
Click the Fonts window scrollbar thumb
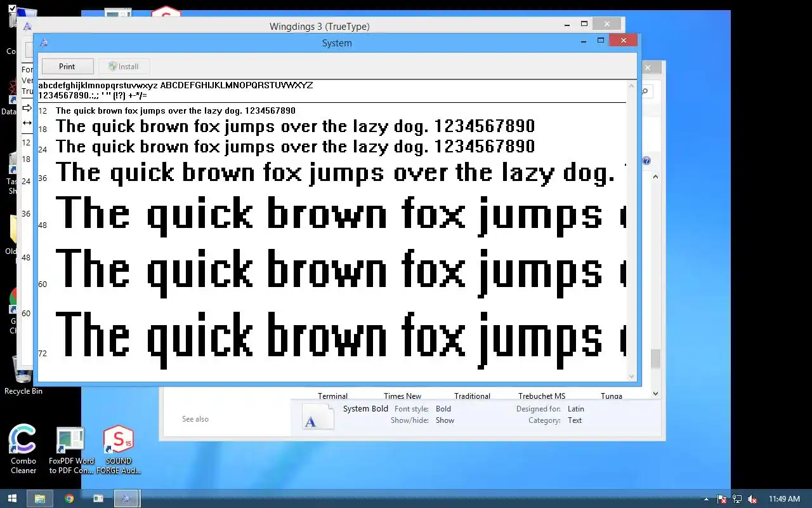[656, 359]
